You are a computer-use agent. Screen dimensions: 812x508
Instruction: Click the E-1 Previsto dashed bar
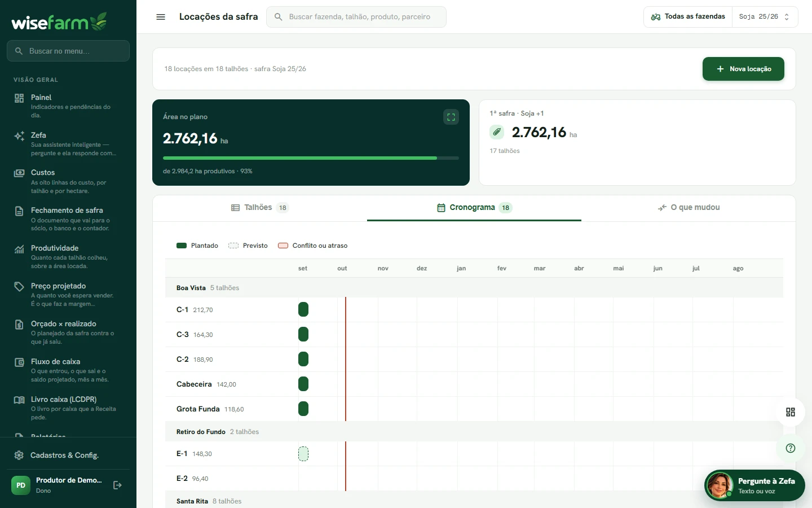303,454
